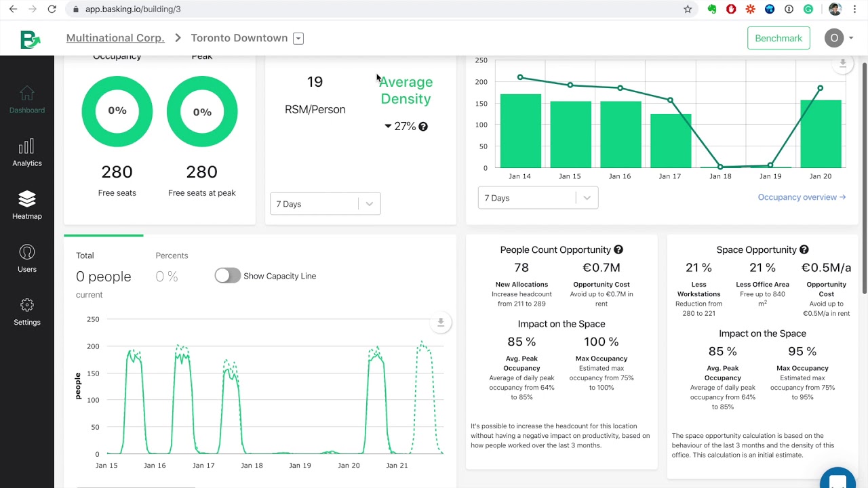
Task: Open the Dashboard sidebar icon
Action: pos(26,99)
